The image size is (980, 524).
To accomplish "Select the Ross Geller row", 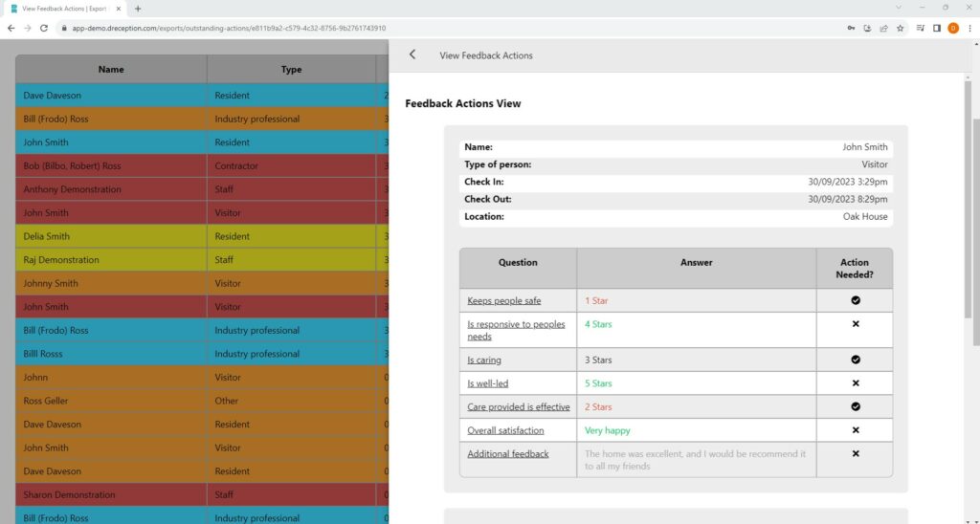I will (202, 401).
